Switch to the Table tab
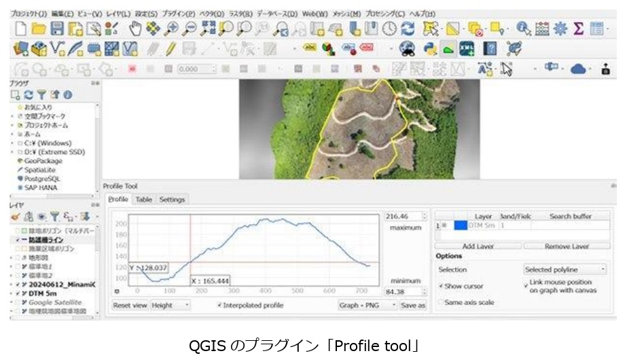The width and height of the screenshot is (627, 364). click(143, 200)
